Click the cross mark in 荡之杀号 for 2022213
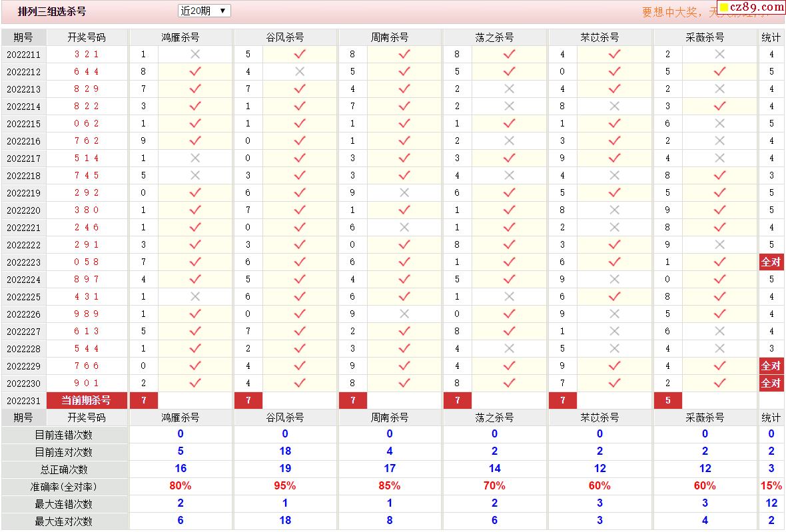 510,89
